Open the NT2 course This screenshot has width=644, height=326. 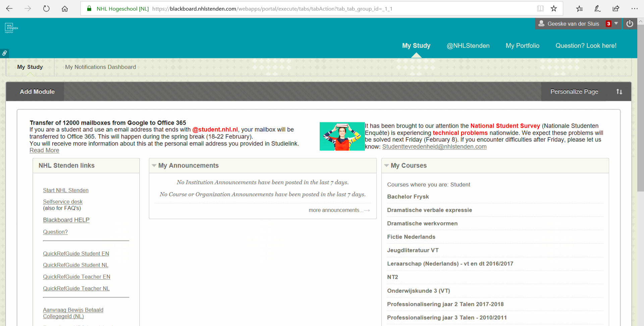(x=392, y=277)
